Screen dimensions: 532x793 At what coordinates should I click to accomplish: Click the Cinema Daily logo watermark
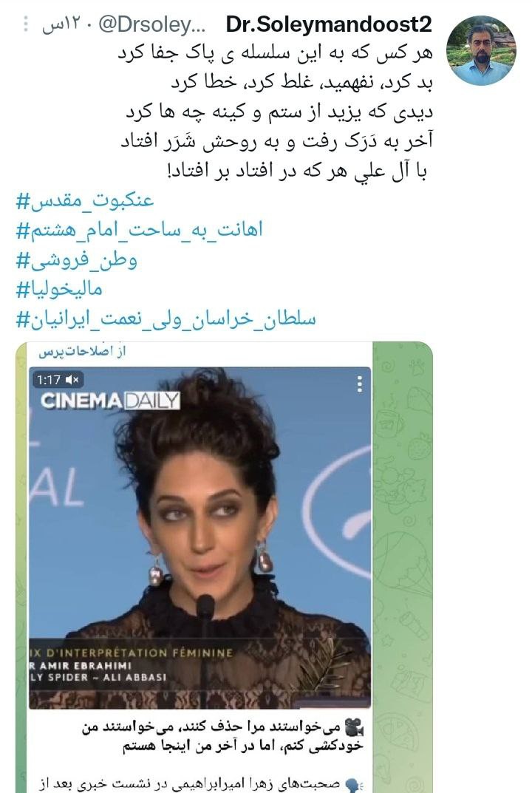tap(110, 401)
